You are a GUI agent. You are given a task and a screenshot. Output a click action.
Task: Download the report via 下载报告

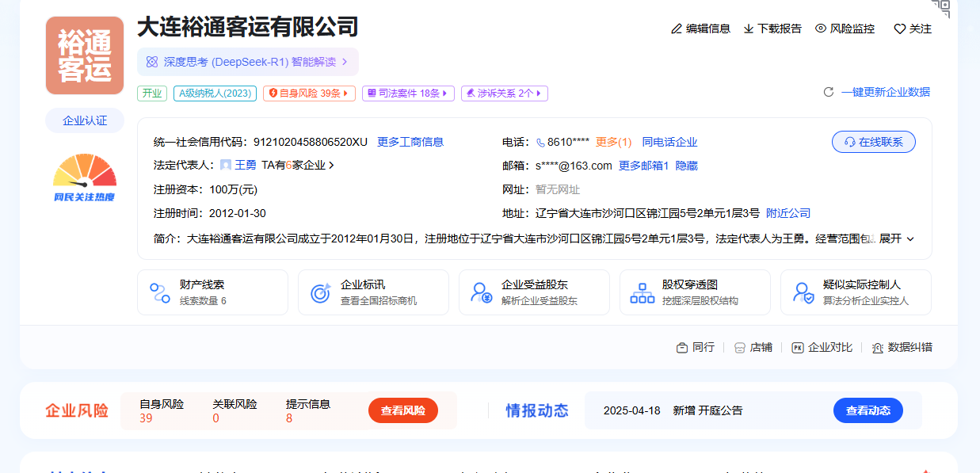(x=772, y=29)
